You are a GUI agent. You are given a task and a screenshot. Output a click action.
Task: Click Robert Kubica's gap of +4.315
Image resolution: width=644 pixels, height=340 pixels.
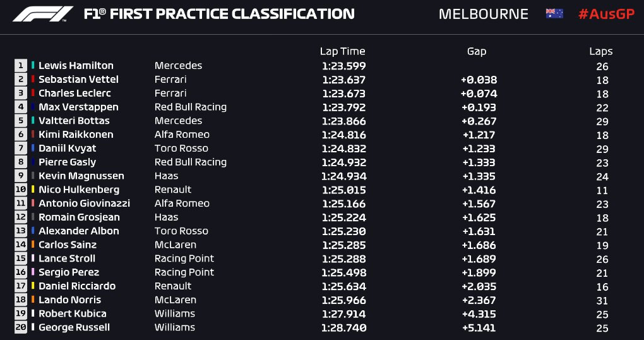(479, 313)
